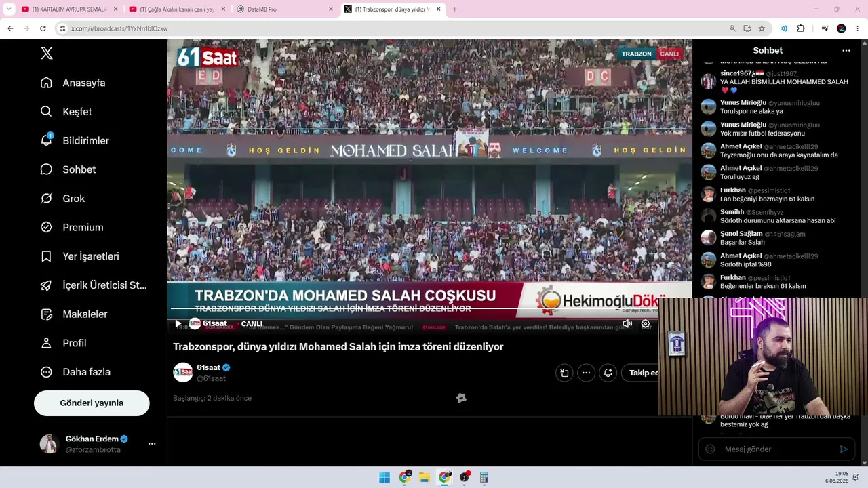The height and width of the screenshot is (488, 868).
Task: Mute the broadcast volume
Action: [x=627, y=324]
